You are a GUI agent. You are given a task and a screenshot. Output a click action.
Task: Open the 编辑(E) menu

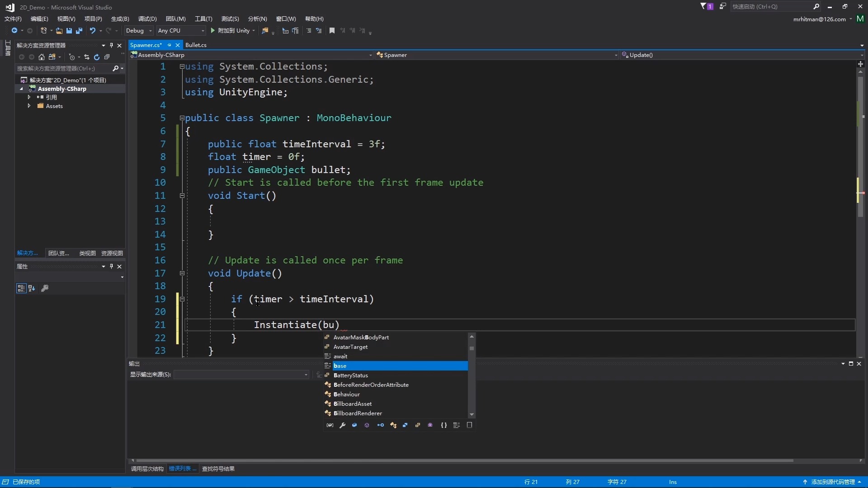click(39, 19)
